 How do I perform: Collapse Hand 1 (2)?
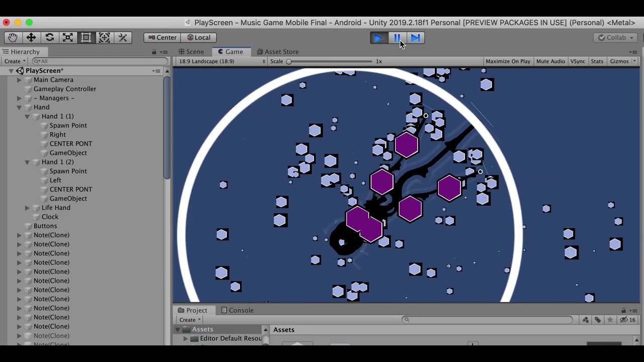(27, 162)
